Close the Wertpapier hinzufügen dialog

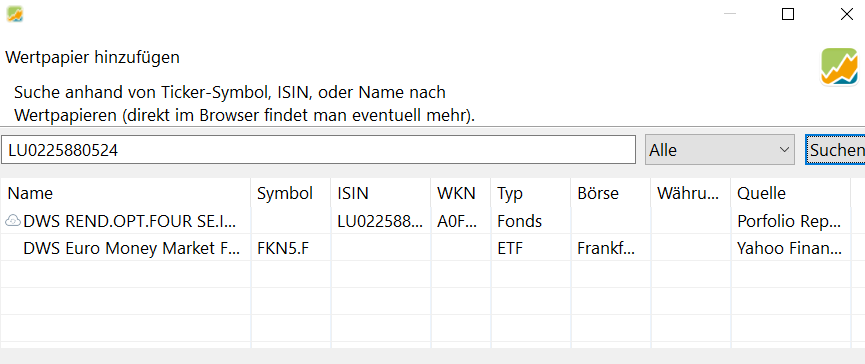point(847,14)
